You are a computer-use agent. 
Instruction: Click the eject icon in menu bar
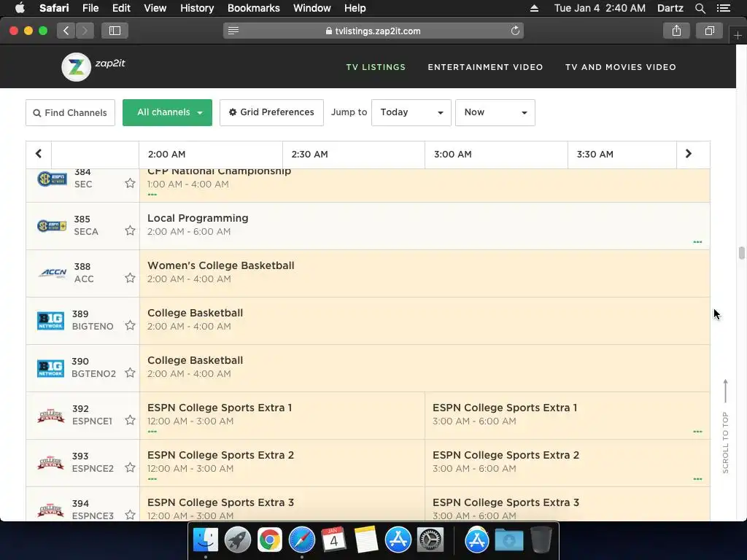534,8
